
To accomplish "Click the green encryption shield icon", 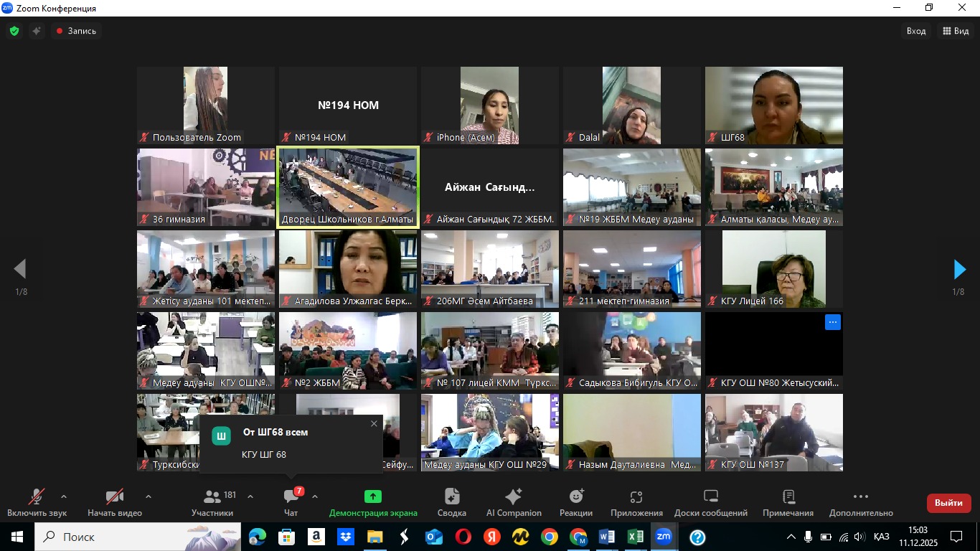I will coord(14,31).
